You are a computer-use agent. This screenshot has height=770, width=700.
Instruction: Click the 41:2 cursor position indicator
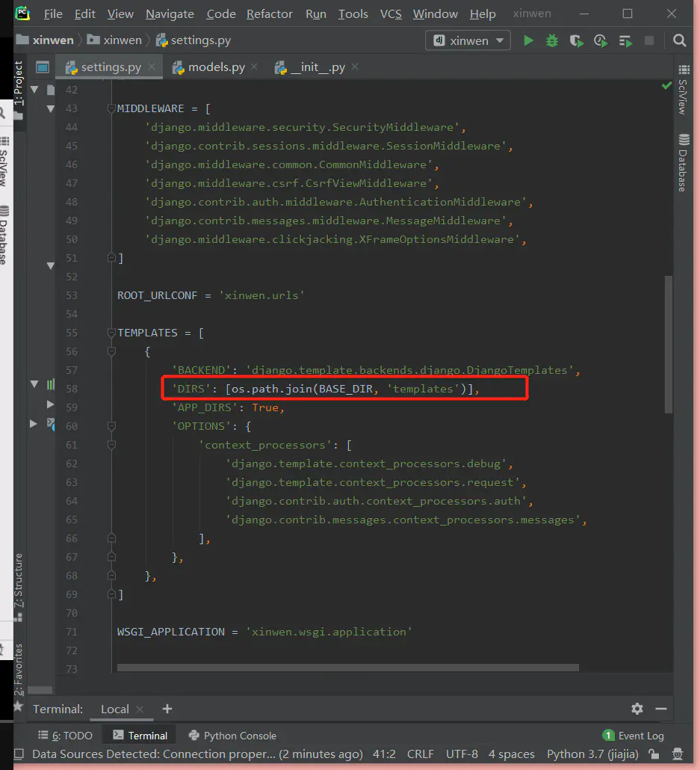tap(384, 754)
